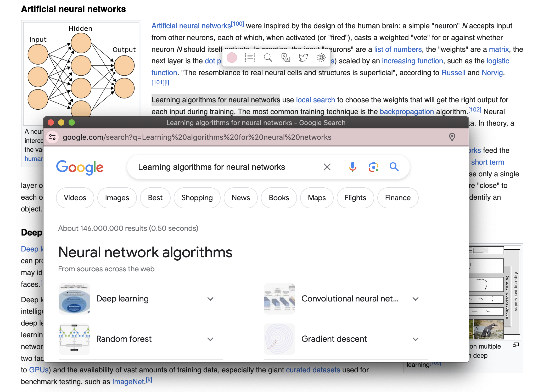Open the Norvig link
Viewport: 538px width, 392px height.
point(492,73)
